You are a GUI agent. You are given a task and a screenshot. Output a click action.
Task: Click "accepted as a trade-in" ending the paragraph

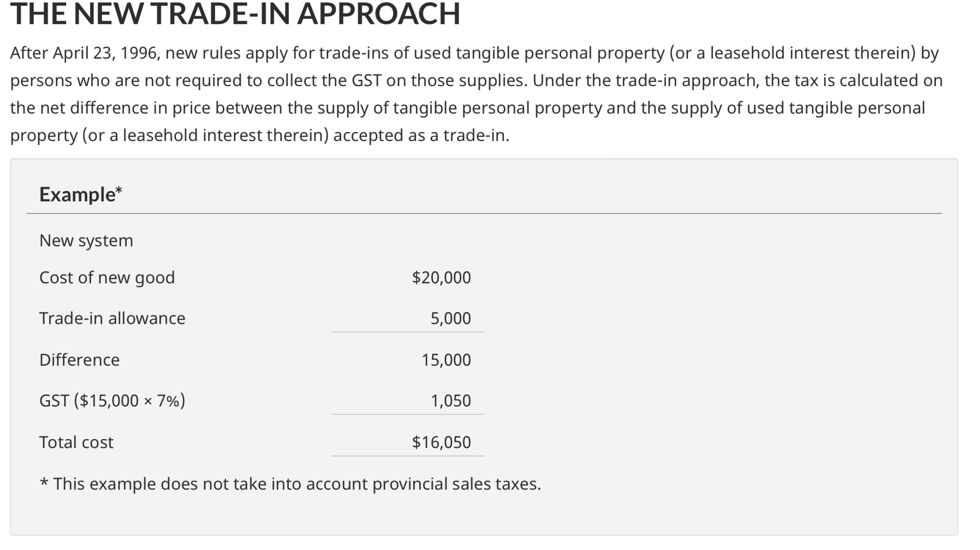click(420, 135)
